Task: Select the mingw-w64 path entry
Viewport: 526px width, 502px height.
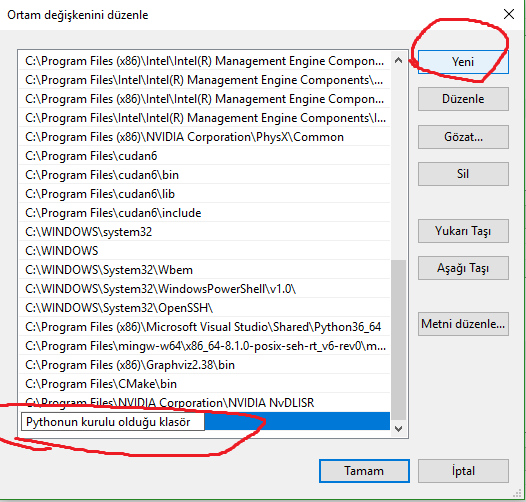Action: click(x=205, y=346)
